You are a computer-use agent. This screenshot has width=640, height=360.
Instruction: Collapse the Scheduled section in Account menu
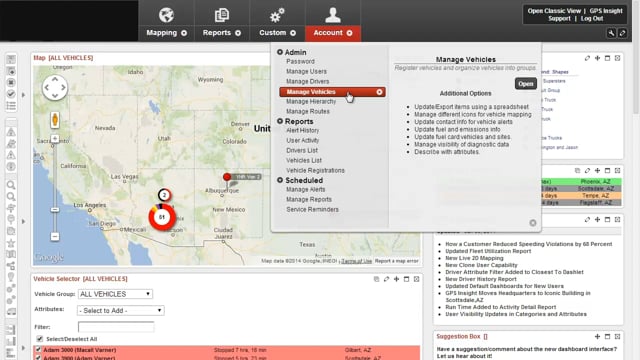(280, 180)
